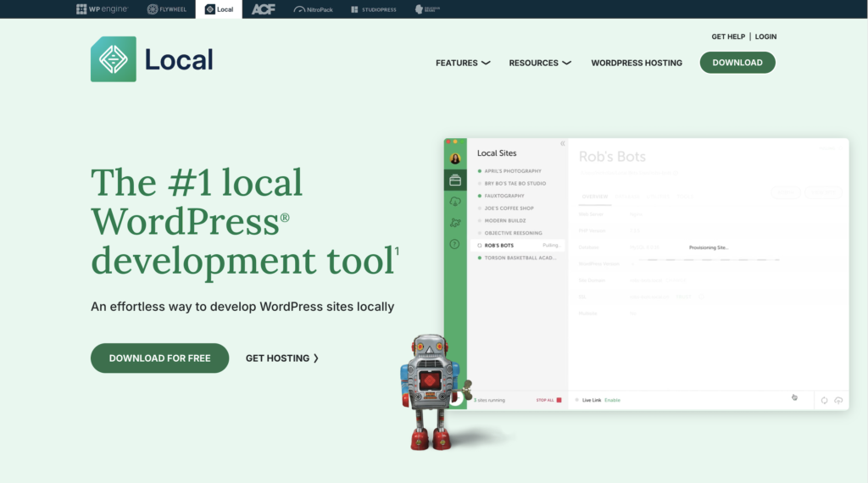
Task: Click the sites running status text
Action: click(489, 400)
